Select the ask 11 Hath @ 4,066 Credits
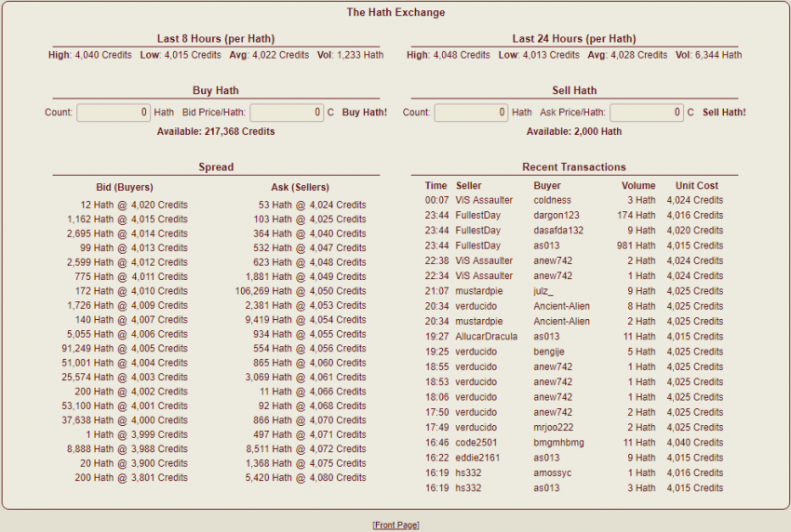Screen dimensions: 791x532 pyautogui.click(x=313, y=392)
